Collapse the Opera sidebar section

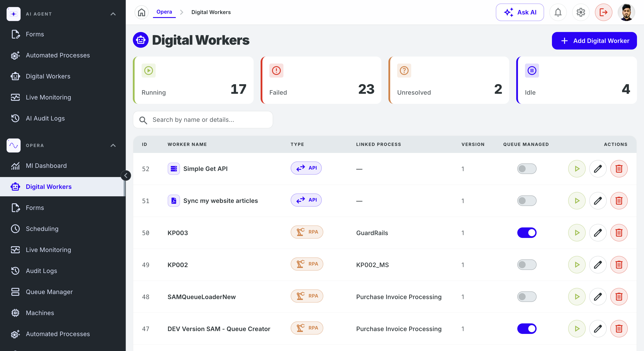pos(113,145)
